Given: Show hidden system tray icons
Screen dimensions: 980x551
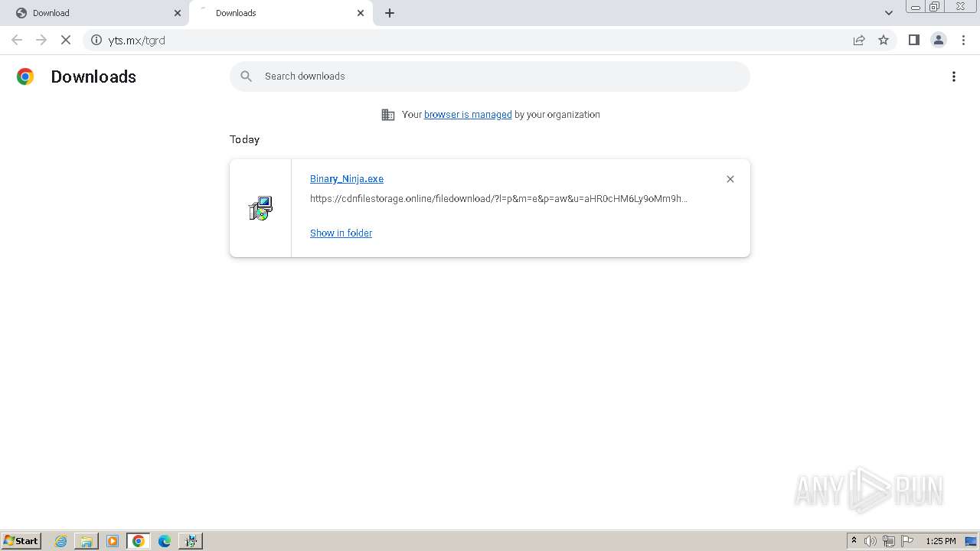Looking at the screenshot, I should [x=854, y=541].
